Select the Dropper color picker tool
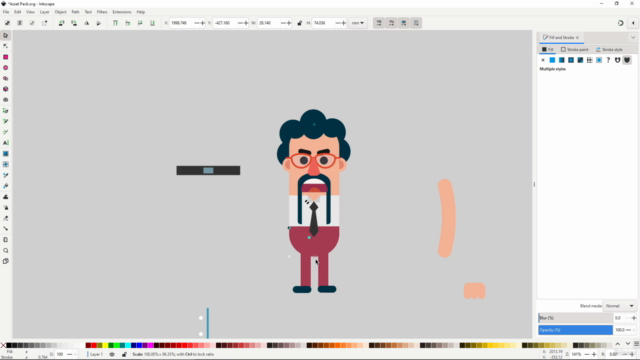This screenshot has width=640, height=360. point(6,175)
